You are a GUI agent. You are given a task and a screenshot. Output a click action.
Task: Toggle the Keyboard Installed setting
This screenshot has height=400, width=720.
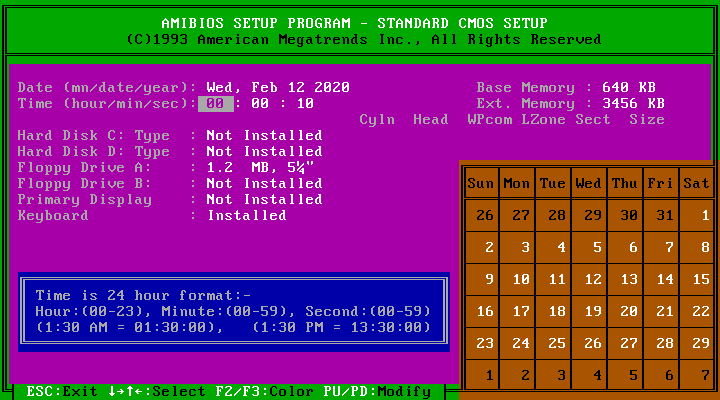[247, 215]
